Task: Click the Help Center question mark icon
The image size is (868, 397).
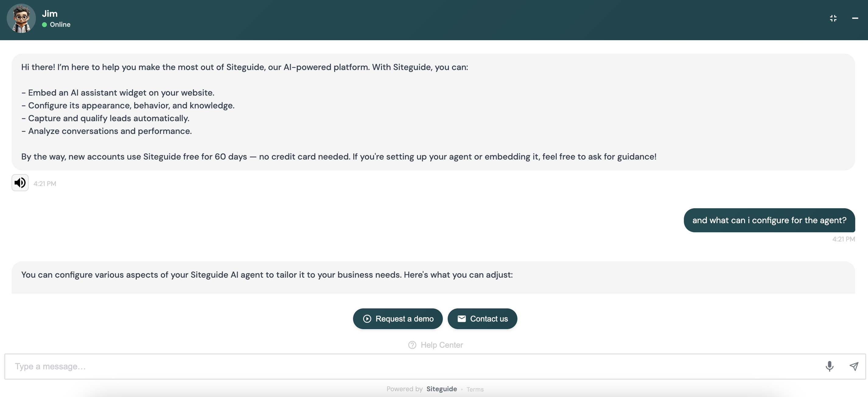Action: pyautogui.click(x=412, y=345)
